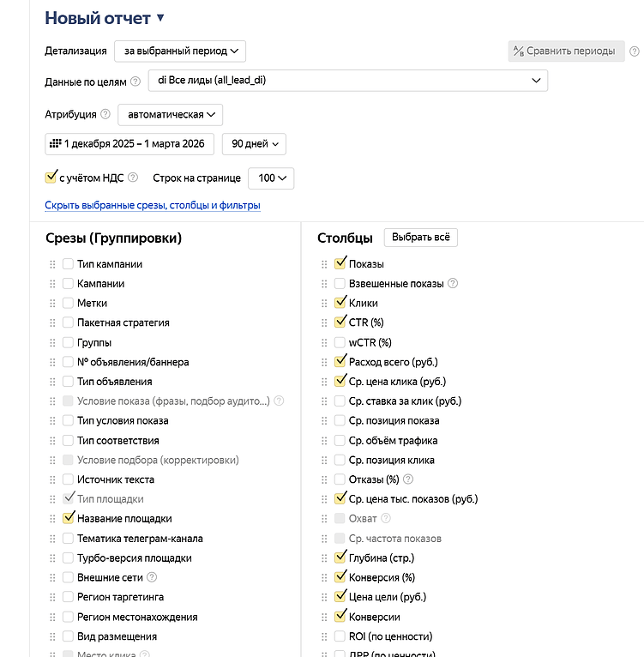Open date range 1 декабря 2025 – 1 марта 2026
The height and width of the screenshot is (657, 644).
129,144
